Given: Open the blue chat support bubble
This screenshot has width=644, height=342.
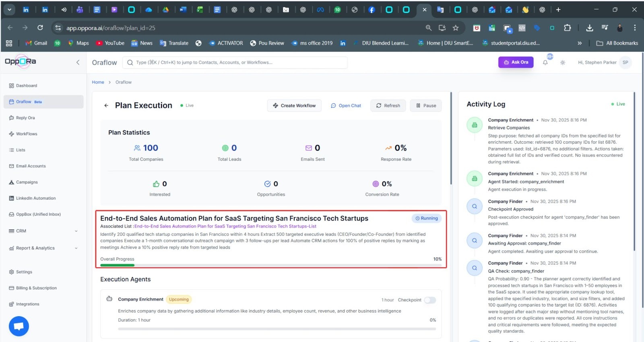Looking at the screenshot, I should [19, 326].
